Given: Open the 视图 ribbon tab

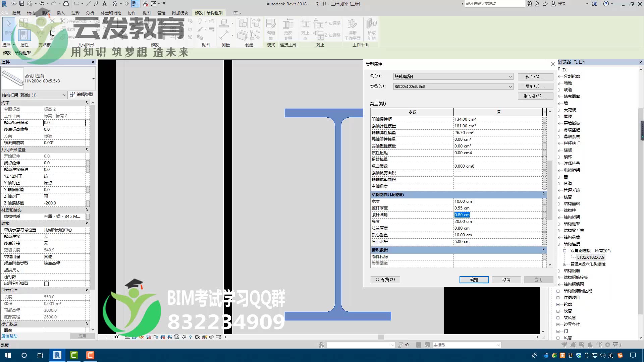Looking at the screenshot, I should point(147,13).
